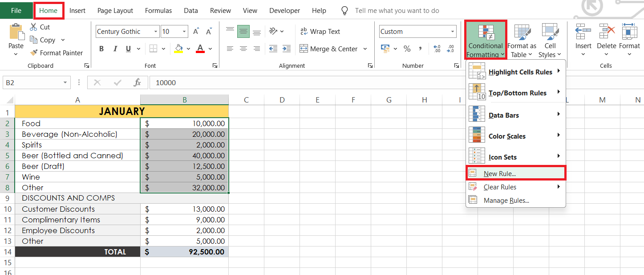Increase Decimal places
Viewport: 644px width, 275px height.
pos(437,49)
